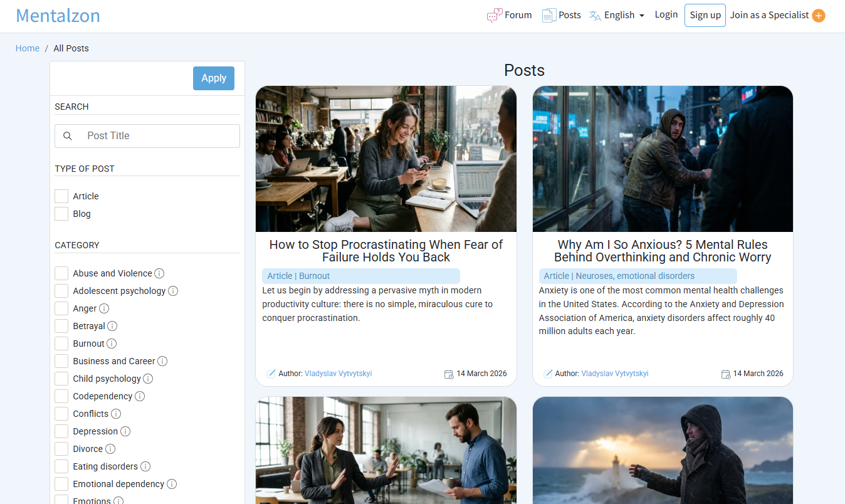Click the orange plus icon beside Join as a Specialist

pyautogui.click(x=818, y=16)
